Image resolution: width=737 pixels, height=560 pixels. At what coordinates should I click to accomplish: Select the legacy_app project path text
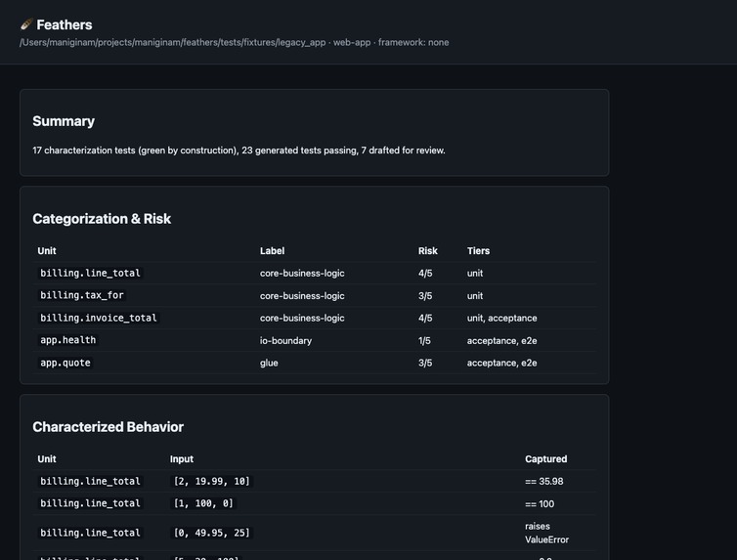[172, 42]
